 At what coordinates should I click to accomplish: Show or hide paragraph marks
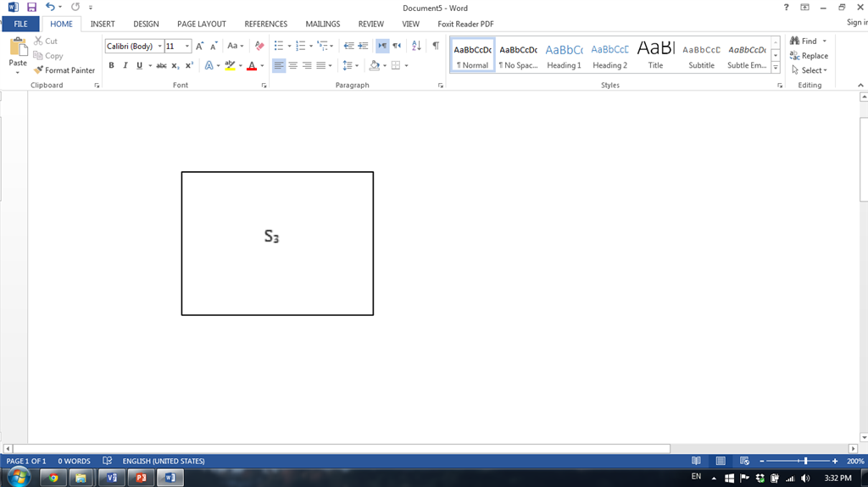(437, 46)
